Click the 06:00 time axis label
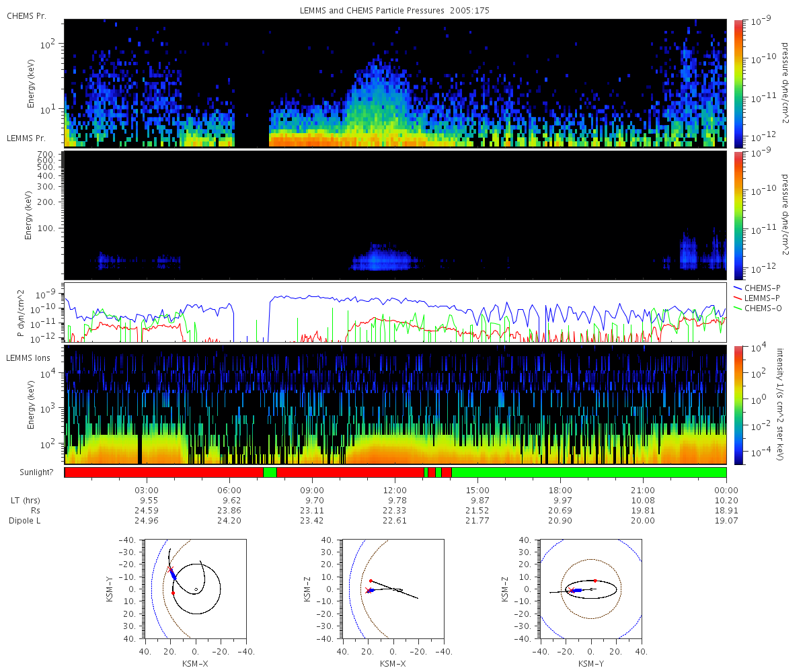 [x=229, y=490]
